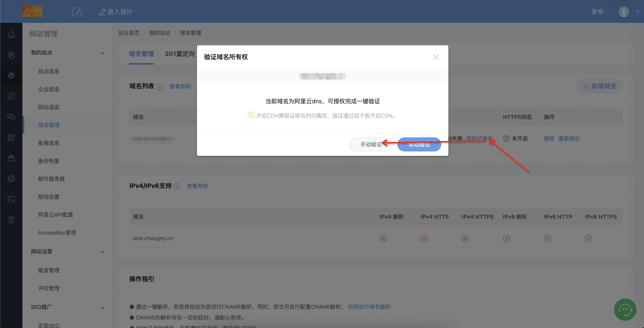
Task: Collapse the SEO推广 menu section
Action: [x=102, y=308]
